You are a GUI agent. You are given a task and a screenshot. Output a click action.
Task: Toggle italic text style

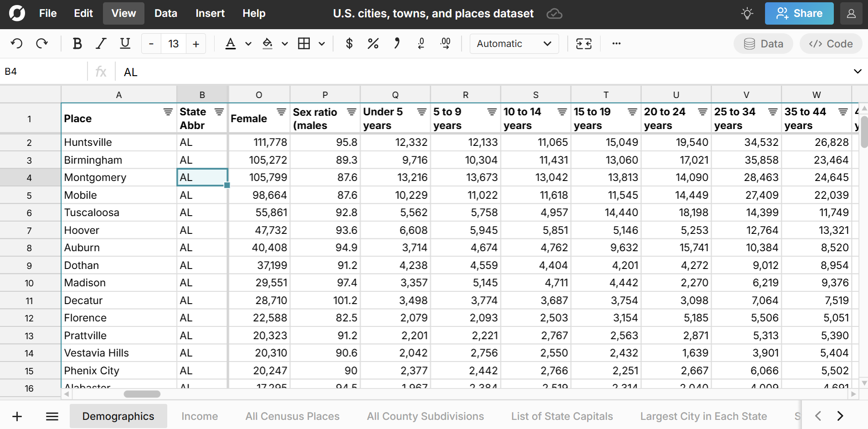point(101,44)
